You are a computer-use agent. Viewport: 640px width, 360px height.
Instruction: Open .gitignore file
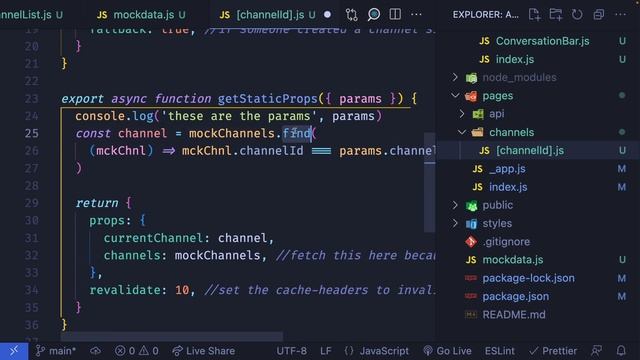point(507,242)
